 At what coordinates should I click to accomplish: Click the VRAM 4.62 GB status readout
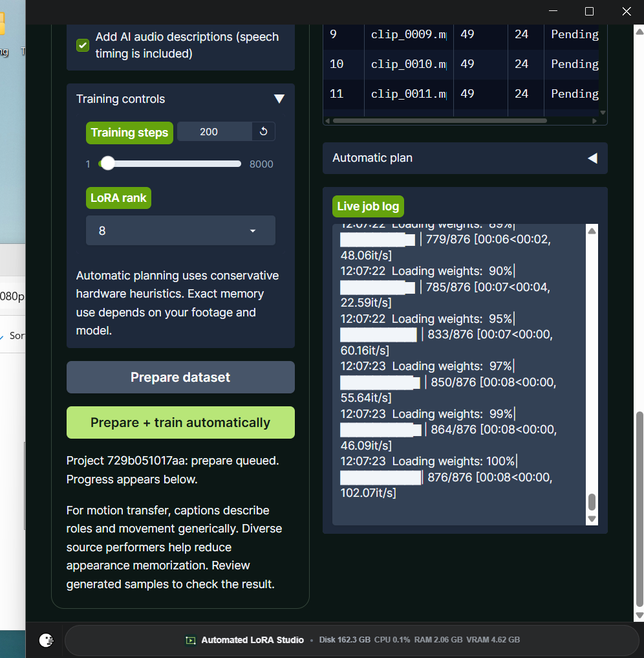pyautogui.click(x=493, y=640)
